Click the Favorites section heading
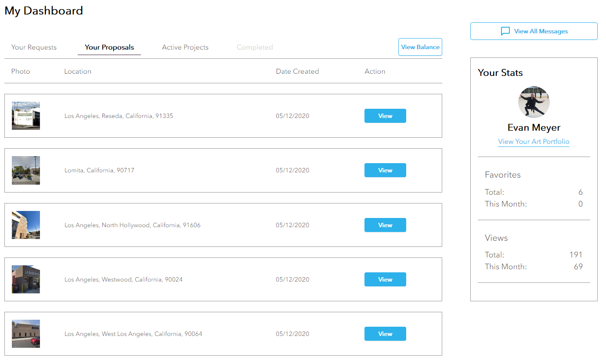 coord(503,175)
